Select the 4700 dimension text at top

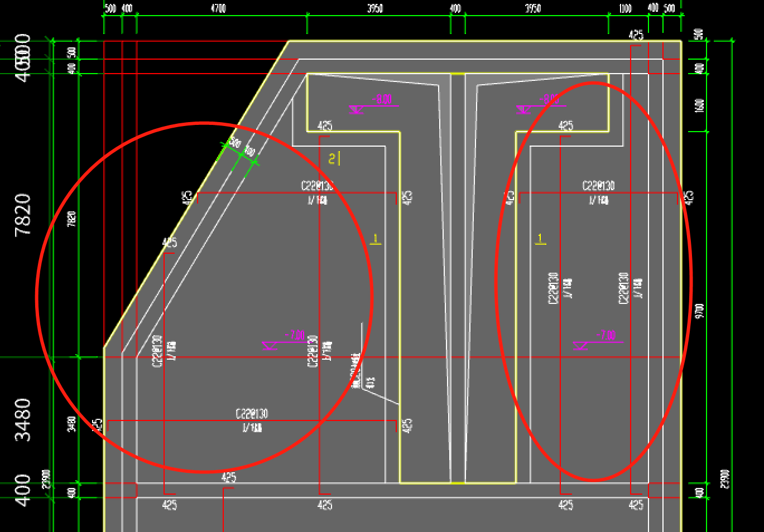click(218, 8)
